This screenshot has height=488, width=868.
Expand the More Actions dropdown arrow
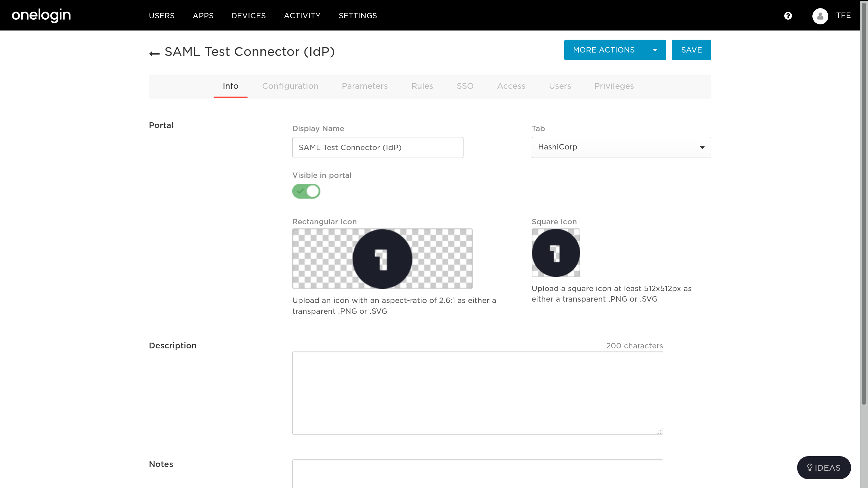click(655, 50)
